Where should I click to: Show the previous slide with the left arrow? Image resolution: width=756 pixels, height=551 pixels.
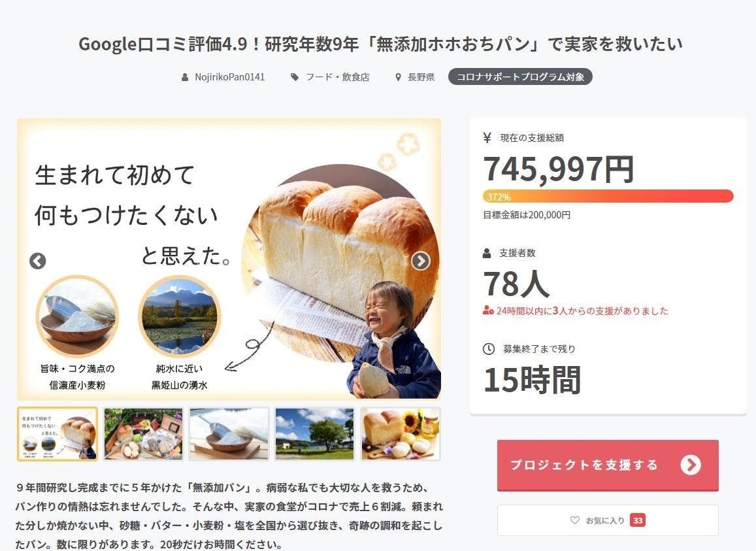click(38, 261)
